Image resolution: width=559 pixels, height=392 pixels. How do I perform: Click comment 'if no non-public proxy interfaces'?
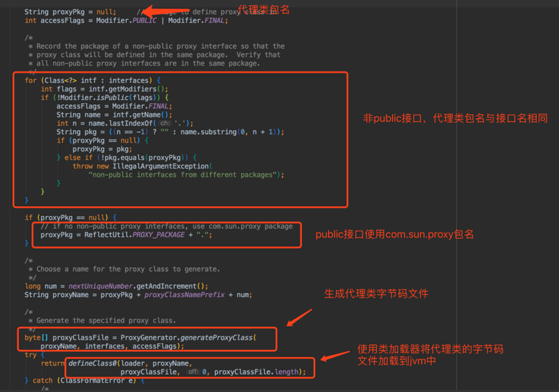click(166, 226)
